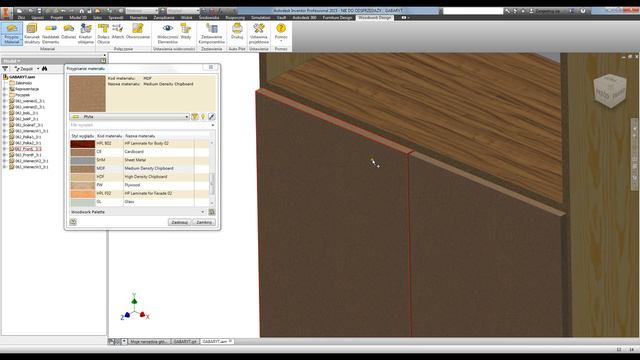This screenshot has width=640, height=360.
Task: Expand the Reprezentacje tree node
Action: click(x=5, y=89)
